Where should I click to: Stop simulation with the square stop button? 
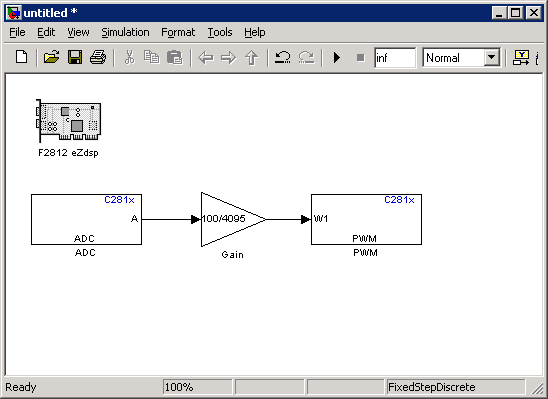point(360,58)
